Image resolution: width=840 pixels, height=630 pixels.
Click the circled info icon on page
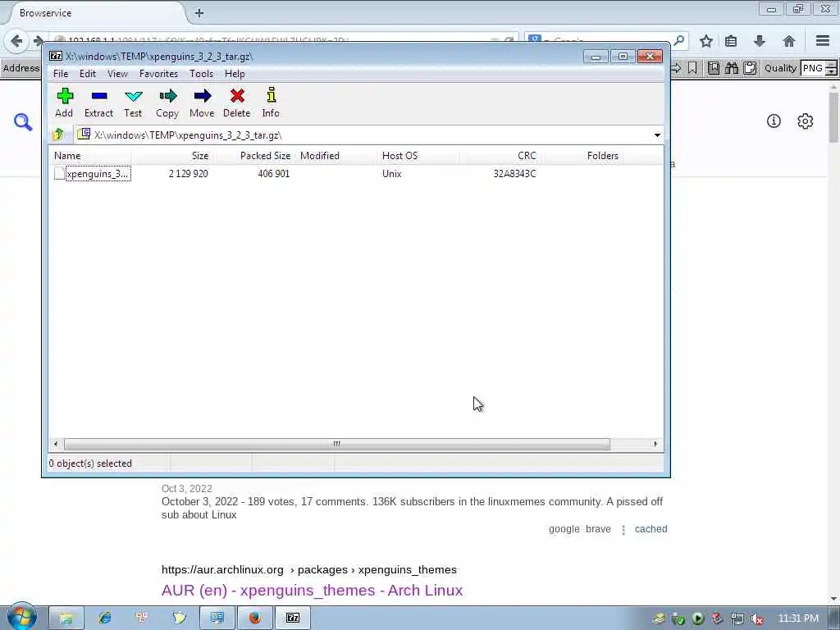tap(774, 121)
